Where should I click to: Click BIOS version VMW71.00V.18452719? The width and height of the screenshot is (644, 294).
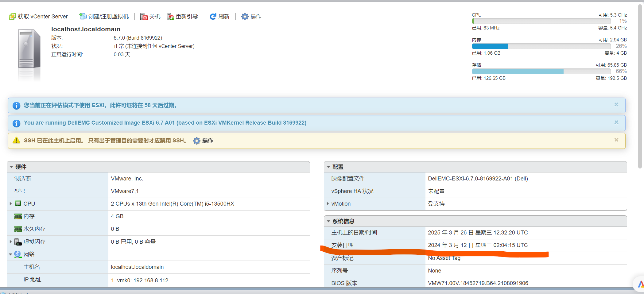478,283
